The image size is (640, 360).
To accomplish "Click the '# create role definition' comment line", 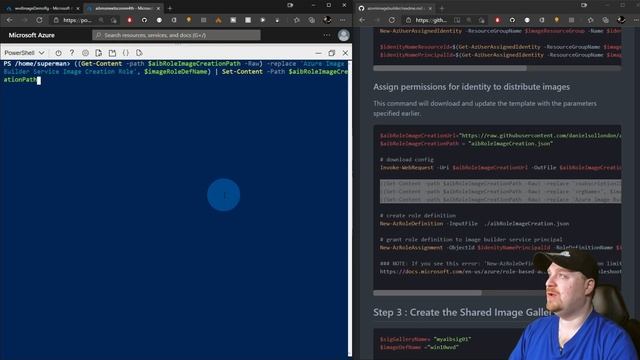I will [x=418, y=216].
